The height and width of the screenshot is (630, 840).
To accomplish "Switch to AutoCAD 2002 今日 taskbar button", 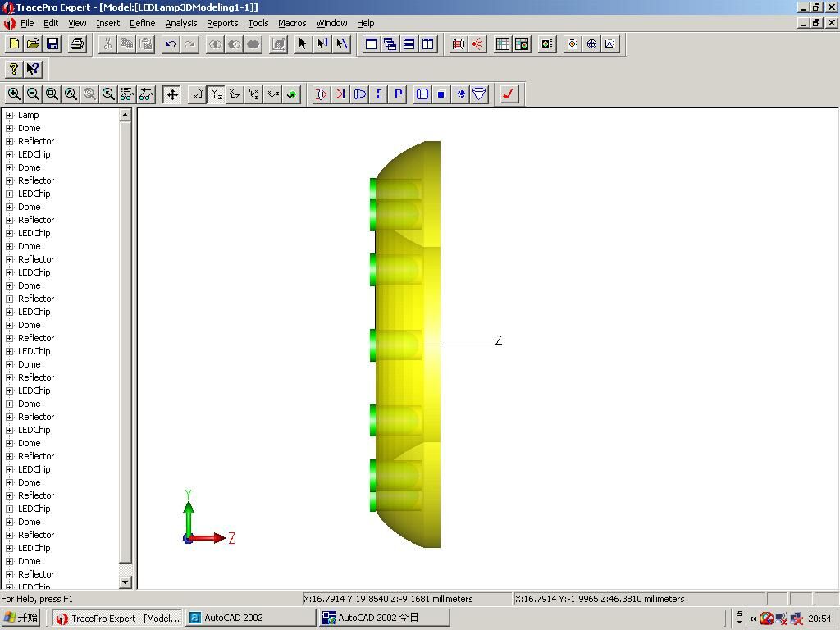I will (384, 618).
